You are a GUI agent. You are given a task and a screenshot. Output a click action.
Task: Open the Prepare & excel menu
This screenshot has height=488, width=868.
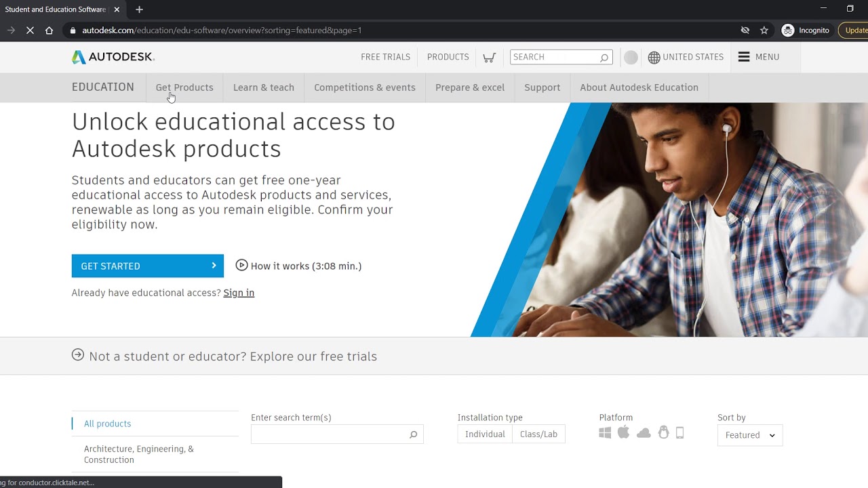click(x=470, y=87)
